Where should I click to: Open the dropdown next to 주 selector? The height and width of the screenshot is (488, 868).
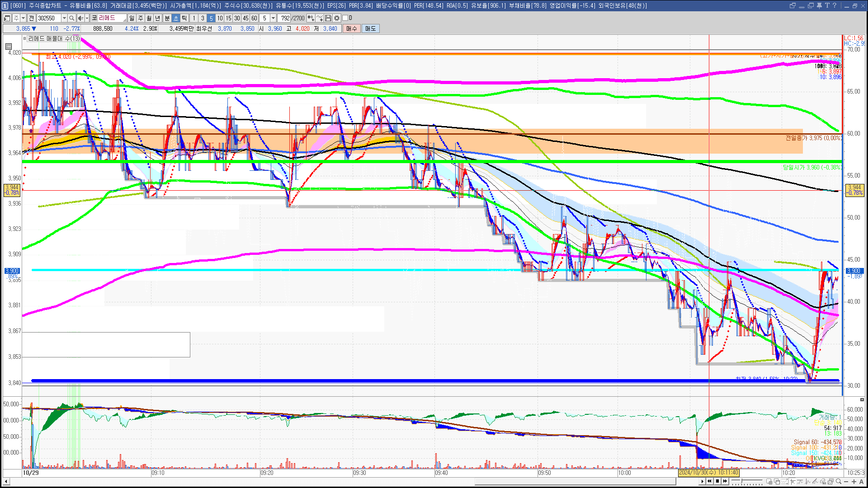[x=23, y=18]
